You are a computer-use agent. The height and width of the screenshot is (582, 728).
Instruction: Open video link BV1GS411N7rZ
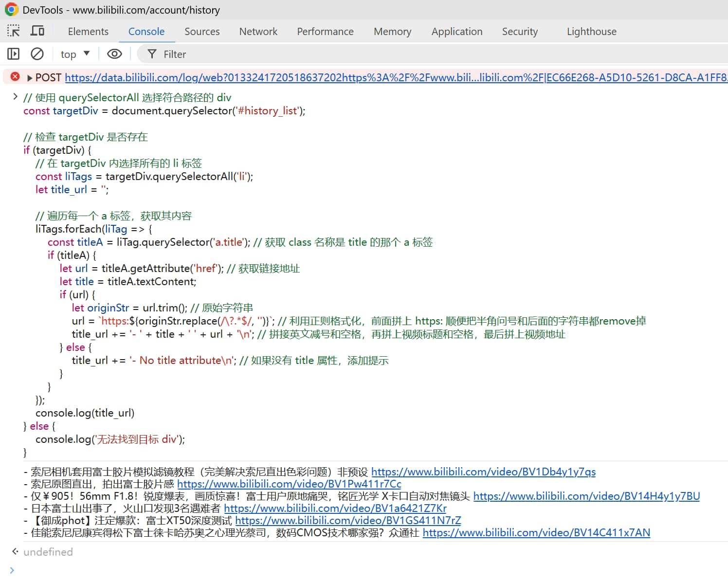pos(348,520)
